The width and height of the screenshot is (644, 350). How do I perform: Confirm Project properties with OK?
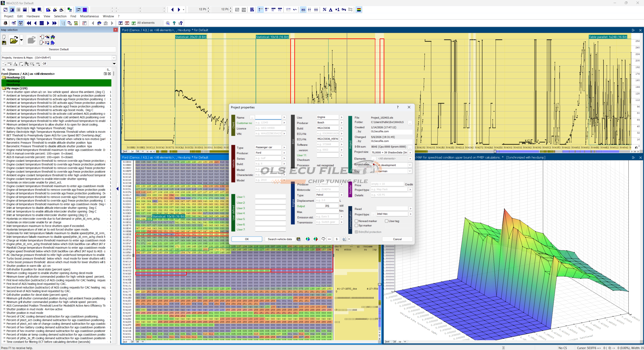247,239
